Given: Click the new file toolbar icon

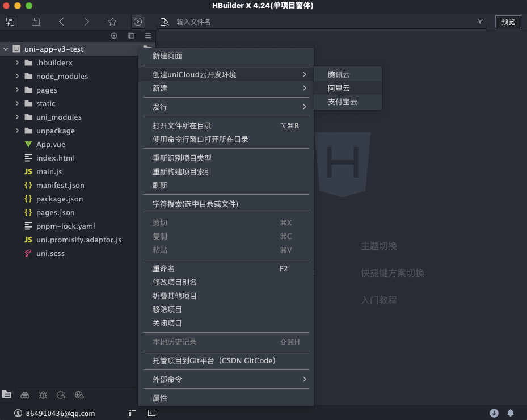Looking at the screenshot, I should tap(10, 22).
